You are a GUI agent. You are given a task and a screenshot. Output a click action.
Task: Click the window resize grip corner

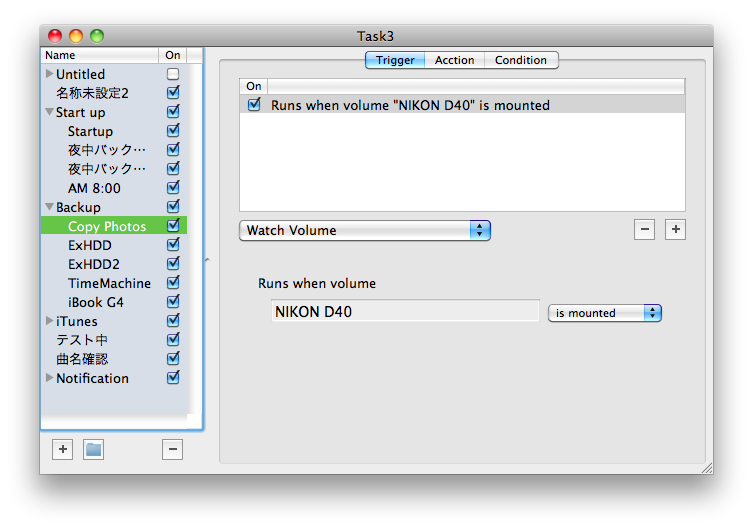click(x=706, y=467)
